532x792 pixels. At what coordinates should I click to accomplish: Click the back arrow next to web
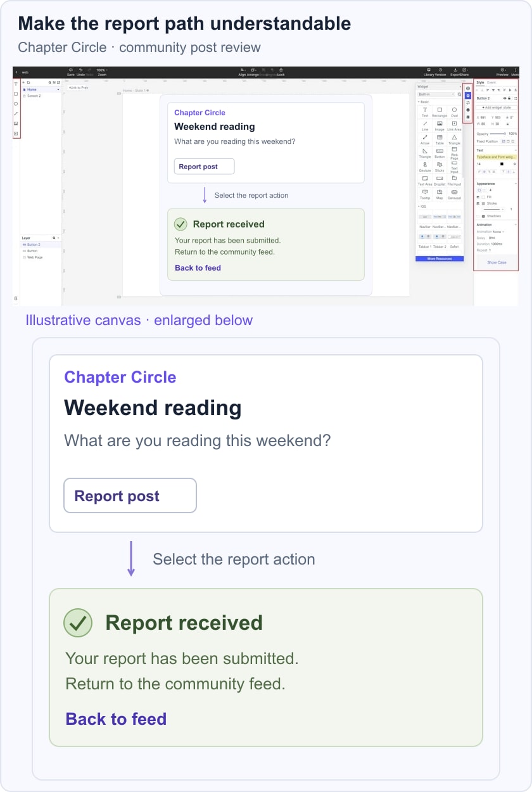click(x=16, y=72)
